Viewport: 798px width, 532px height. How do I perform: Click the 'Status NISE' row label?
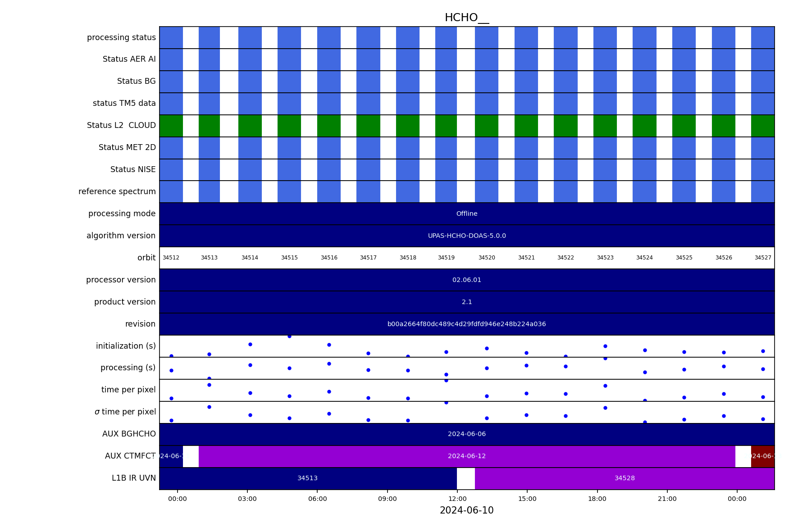click(x=133, y=170)
